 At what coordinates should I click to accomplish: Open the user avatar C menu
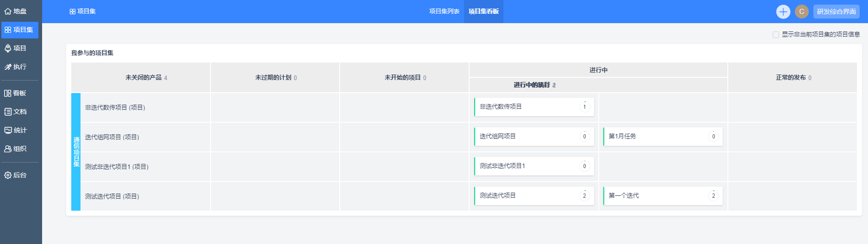tap(802, 12)
